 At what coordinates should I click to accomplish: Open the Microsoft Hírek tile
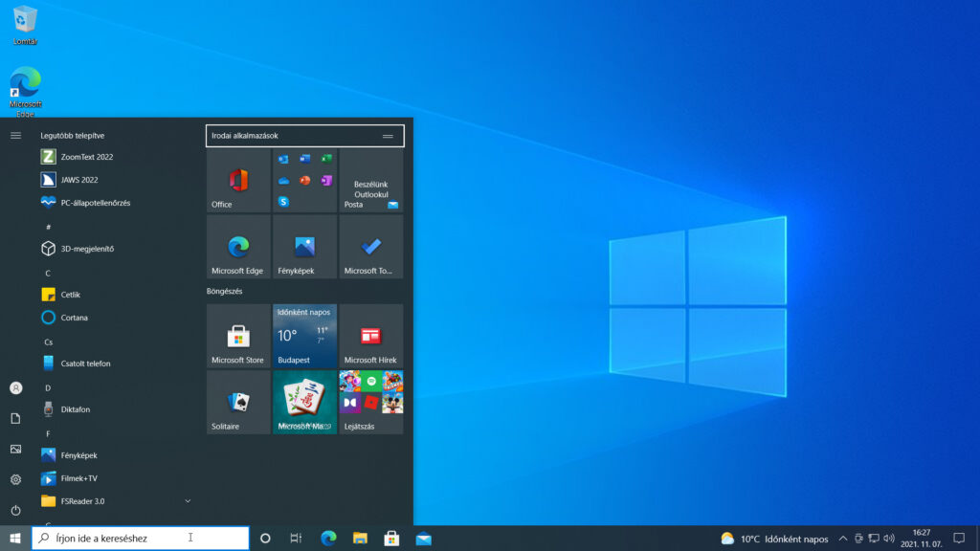pyautogui.click(x=371, y=336)
